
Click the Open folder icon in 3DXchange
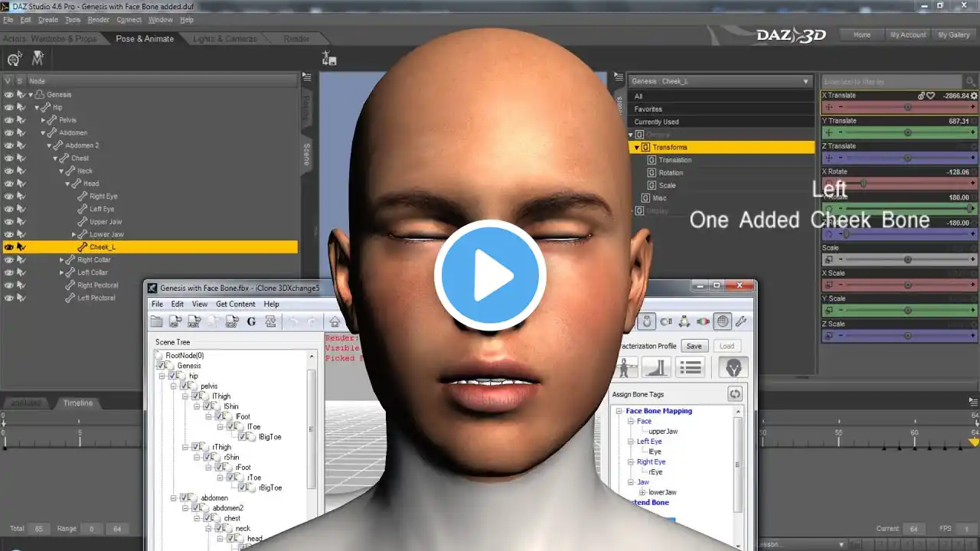pyautogui.click(x=157, y=322)
